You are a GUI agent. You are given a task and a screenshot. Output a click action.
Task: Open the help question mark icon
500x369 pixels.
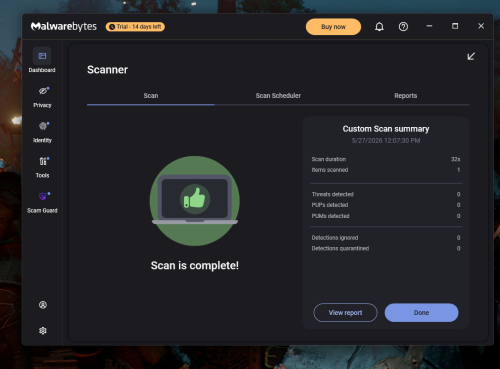click(x=403, y=27)
